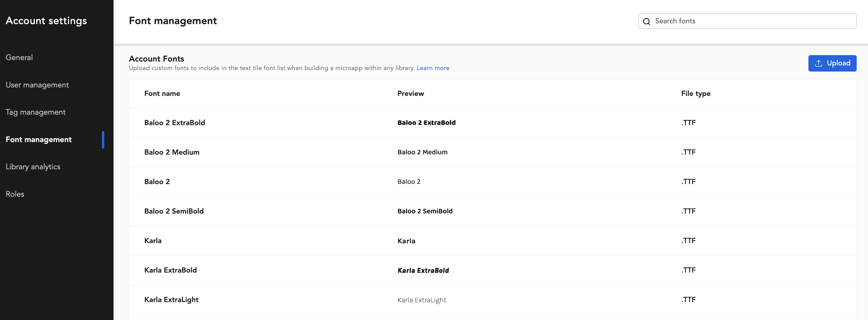The height and width of the screenshot is (320, 868).
Task: Click .TTF file type for Karla ExtraBold
Action: tap(688, 270)
